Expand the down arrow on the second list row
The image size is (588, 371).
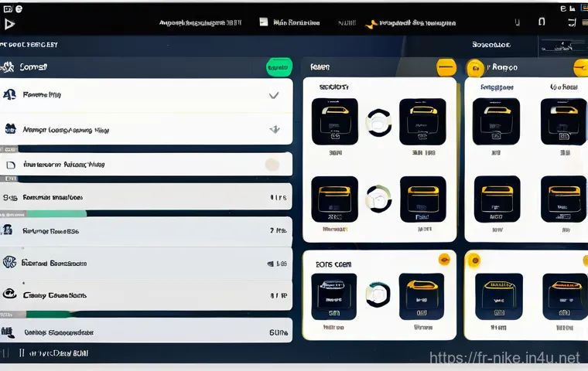(x=275, y=129)
